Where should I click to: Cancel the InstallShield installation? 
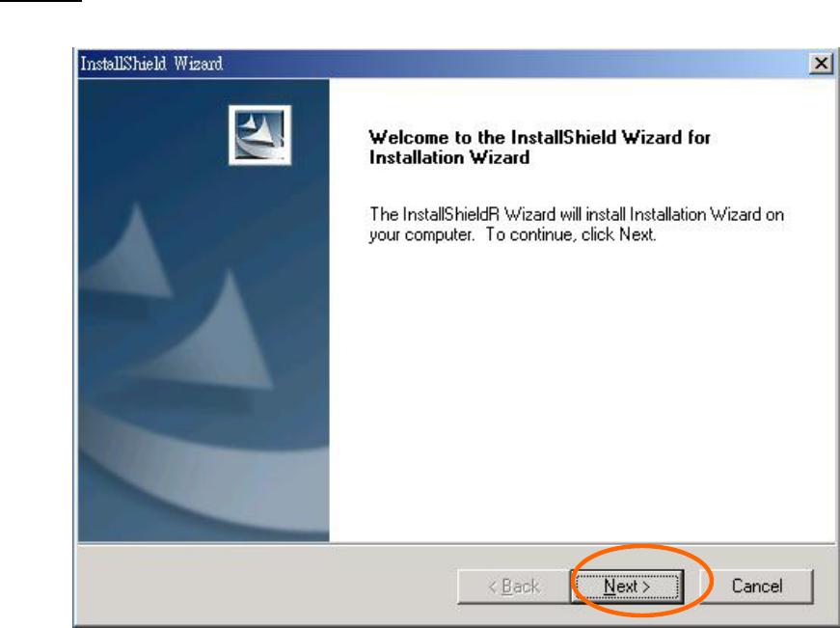(x=757, y=587)
